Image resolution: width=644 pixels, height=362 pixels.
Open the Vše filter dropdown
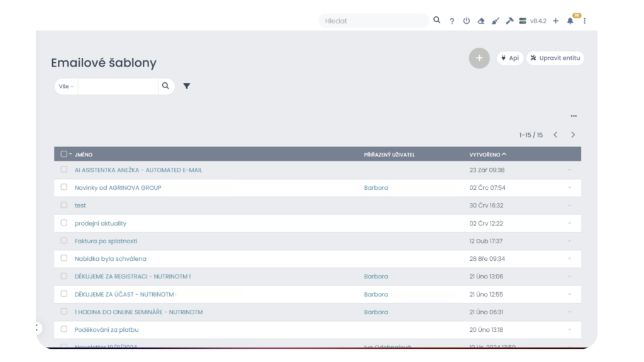66,86
